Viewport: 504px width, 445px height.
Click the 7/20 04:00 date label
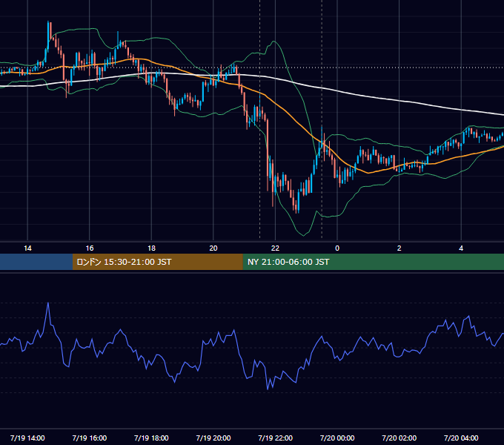[x=461, y=438]
